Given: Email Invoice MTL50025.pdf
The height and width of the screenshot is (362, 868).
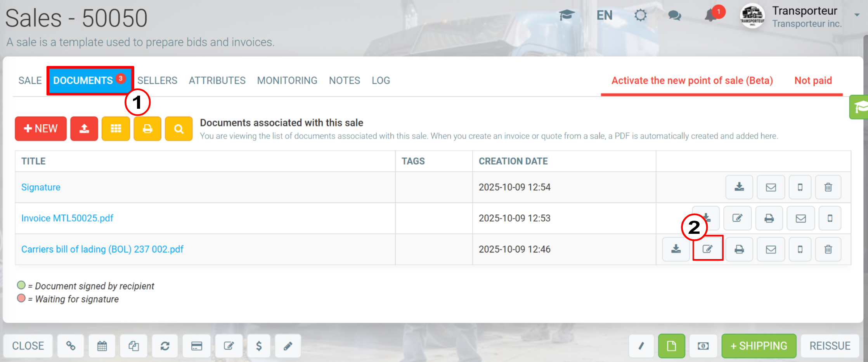Looking at the screenshot, I should [x=800, y=218].
